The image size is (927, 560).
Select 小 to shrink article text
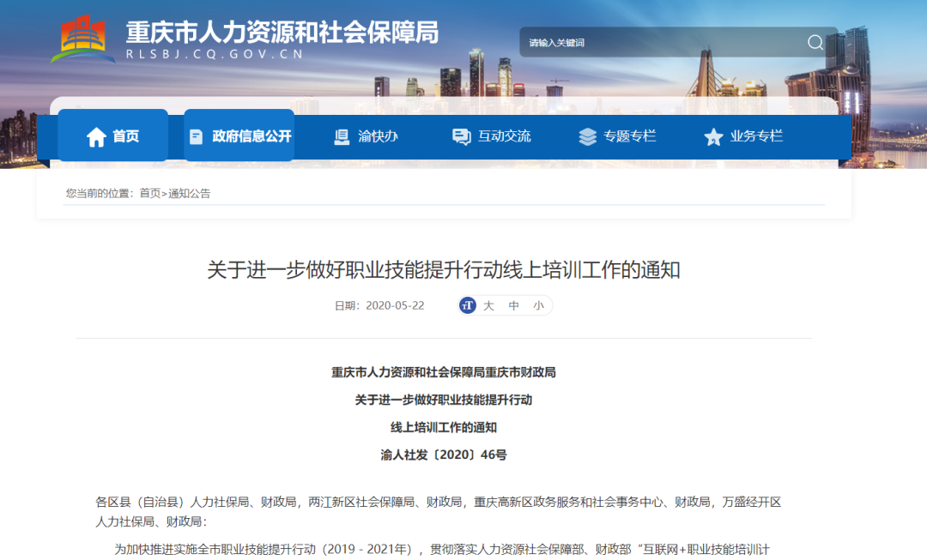pyautogui.click(x=537, y=305)
